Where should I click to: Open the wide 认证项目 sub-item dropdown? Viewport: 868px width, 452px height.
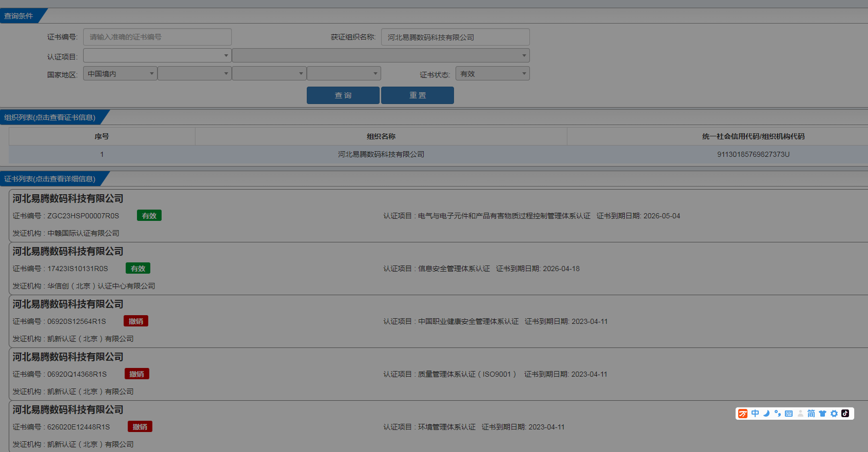[381, 55]
